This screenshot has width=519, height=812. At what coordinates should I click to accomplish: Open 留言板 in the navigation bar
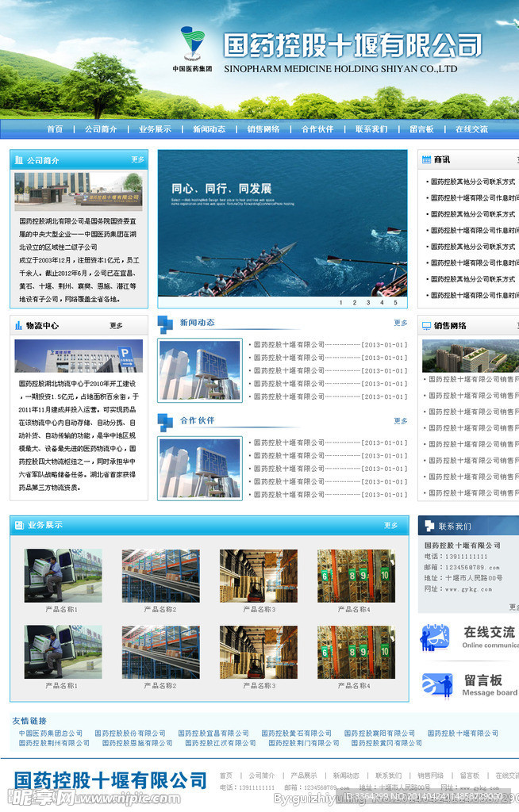click(x=421, y=129)
